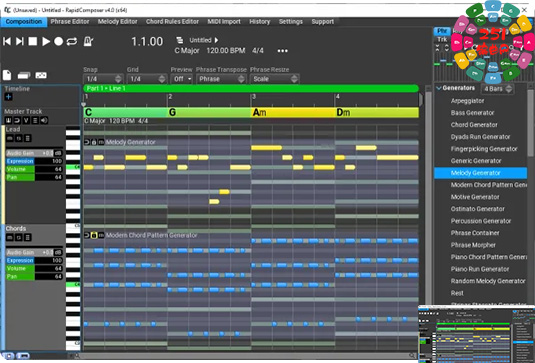Switch to the Composition tab
Image resolution: width=535 pixels, height=363 pixels.
click(x=24, y=21)
